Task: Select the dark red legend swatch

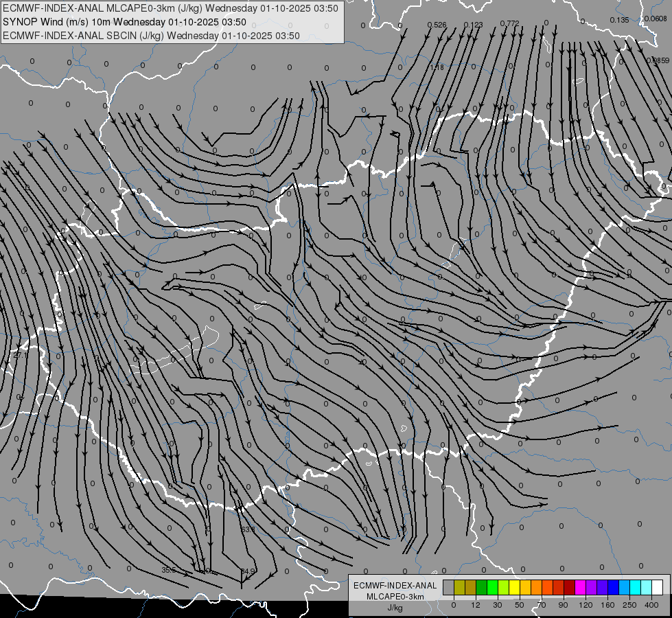Action: coord(570,587)
